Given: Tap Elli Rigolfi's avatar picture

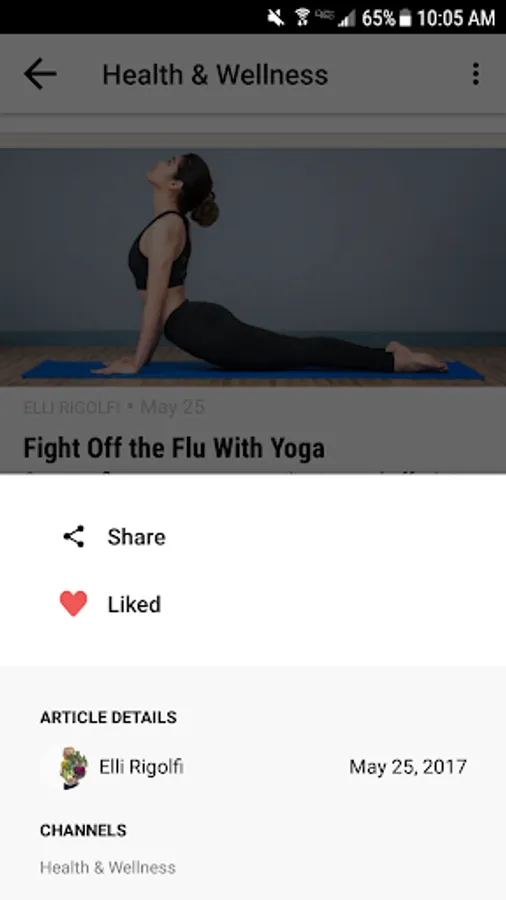Looking at the screenshot, I should tap(73, 767).
